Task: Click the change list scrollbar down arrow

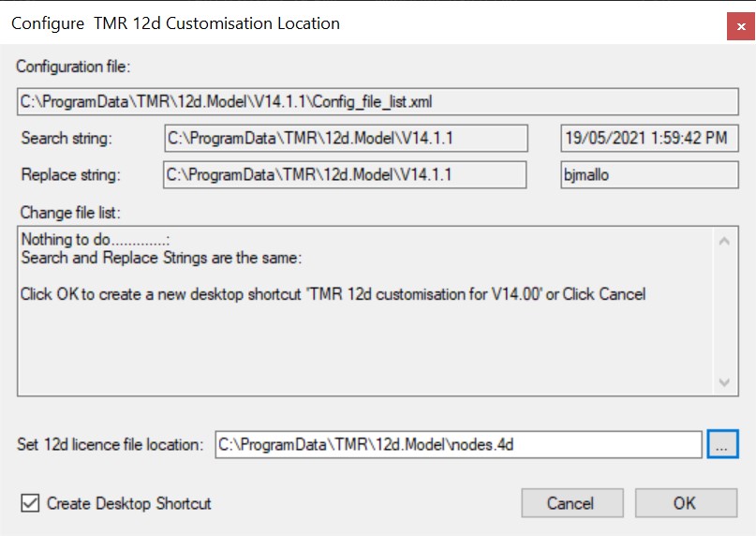Action: click(724, 382)
